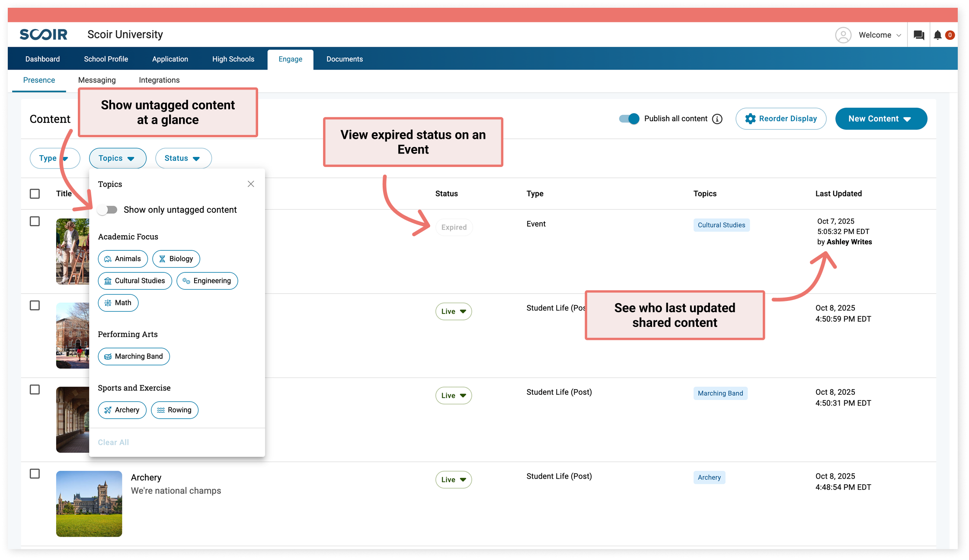Tick the checkbox for Archery row

[35, 474]
